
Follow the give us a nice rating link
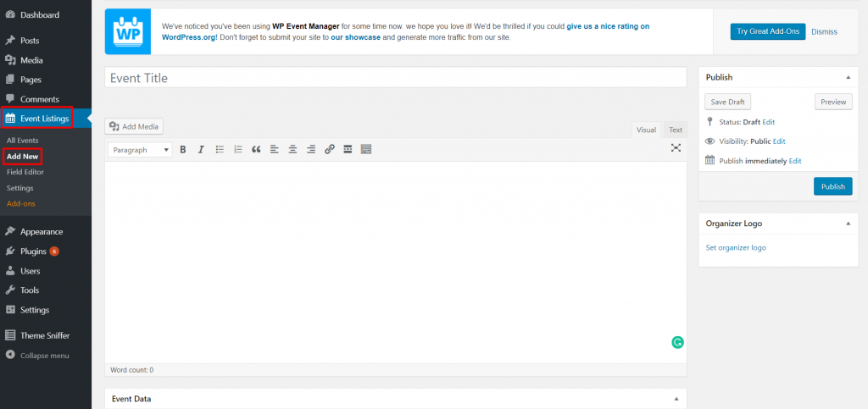click(608, 26)
